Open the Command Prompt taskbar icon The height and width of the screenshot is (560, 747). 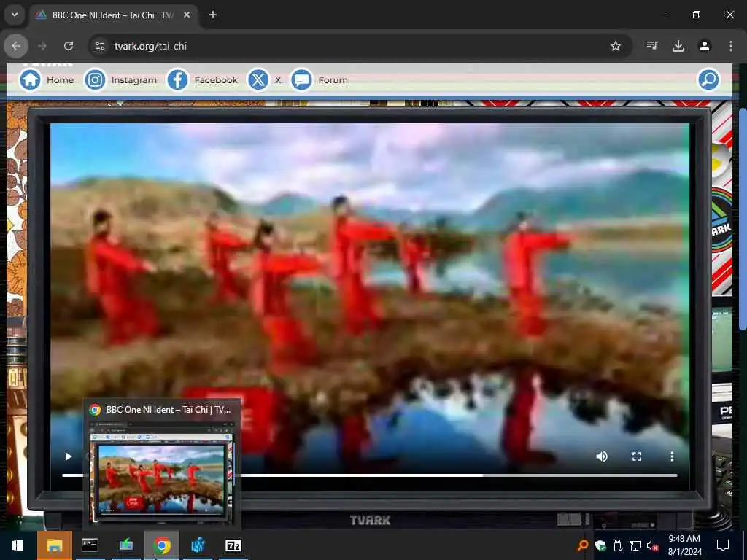pos(90,545)
